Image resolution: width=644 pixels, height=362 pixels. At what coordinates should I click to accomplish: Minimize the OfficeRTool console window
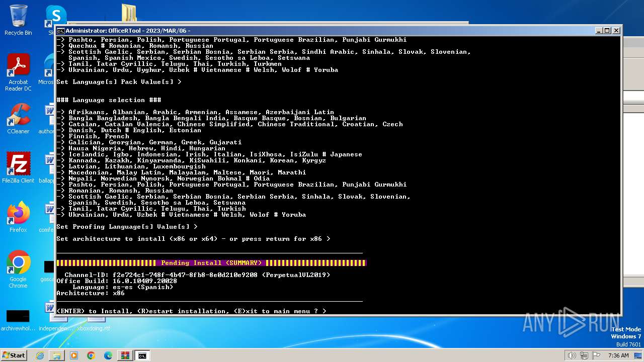point(599,31)
